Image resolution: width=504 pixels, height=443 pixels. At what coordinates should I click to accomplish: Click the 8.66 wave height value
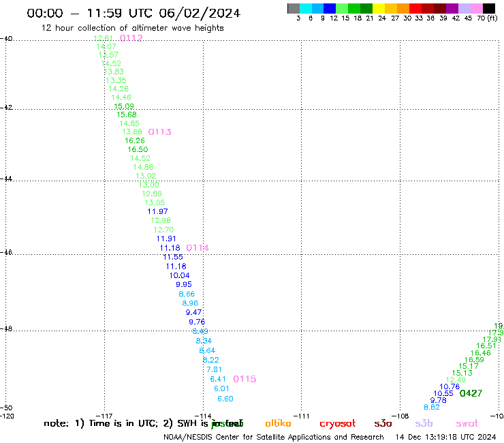[187, 294]
